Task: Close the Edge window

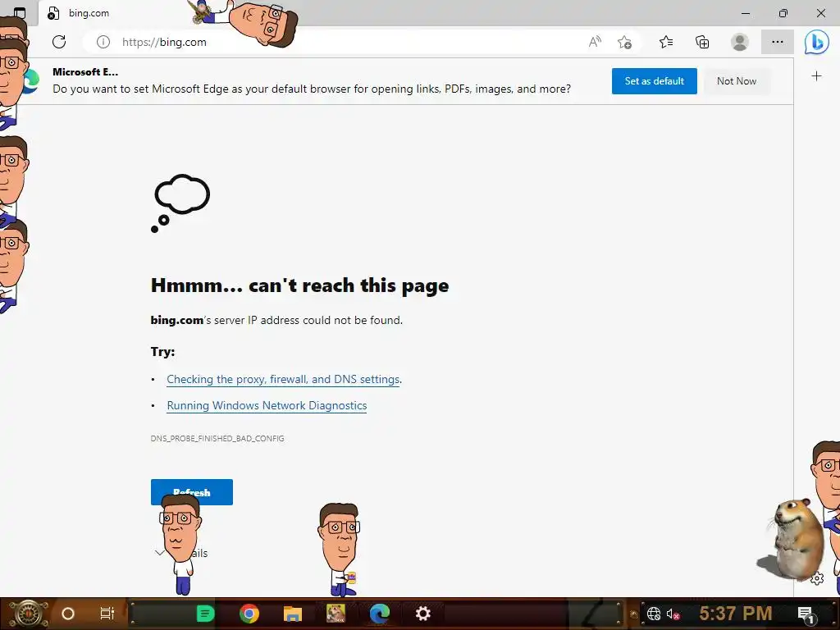Action: (820, 13)
